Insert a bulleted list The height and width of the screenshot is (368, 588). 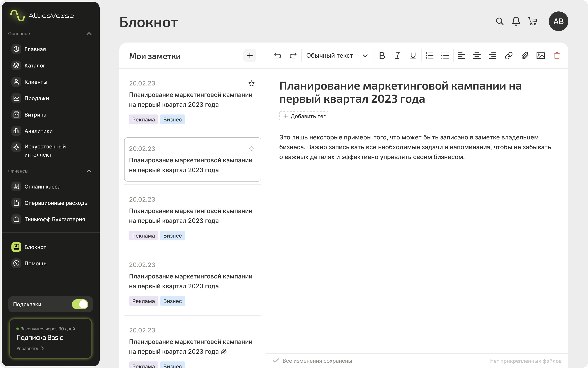445,56
